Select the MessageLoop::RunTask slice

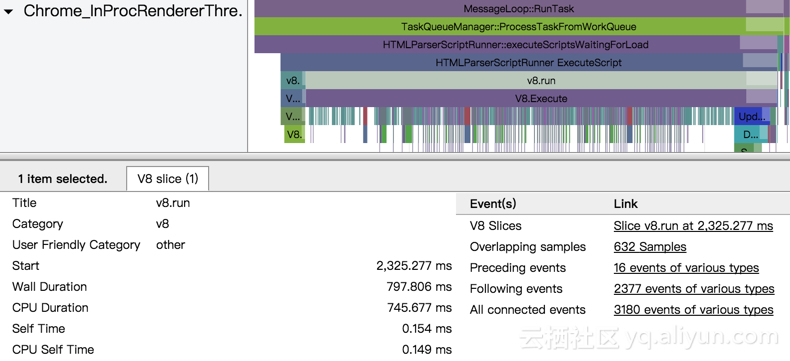coord(518,9)
